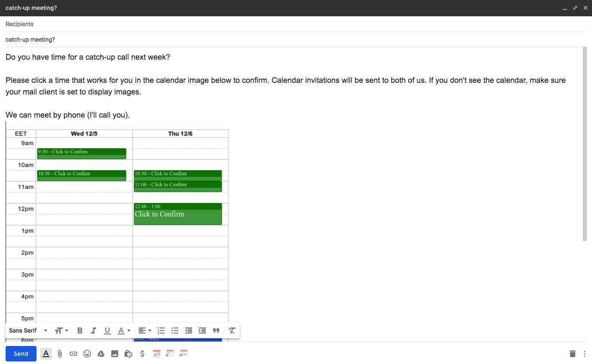The width and height of the screenshot is (592, 364).
Task: Discard draft with the trash icon
Action: coord(572,354)
